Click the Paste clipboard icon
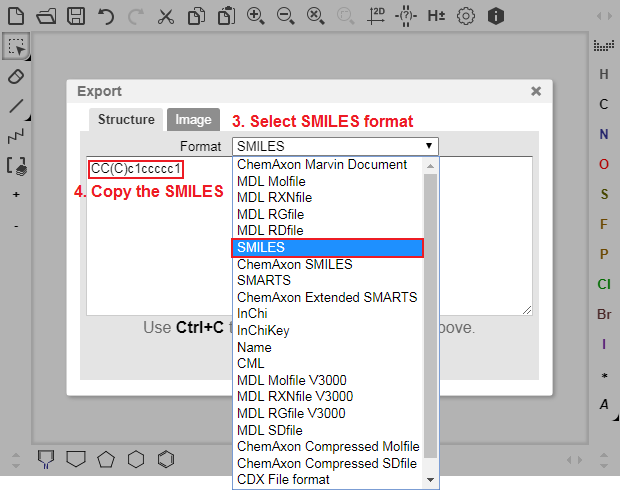620x490 pixels. (x=226, y=16)
